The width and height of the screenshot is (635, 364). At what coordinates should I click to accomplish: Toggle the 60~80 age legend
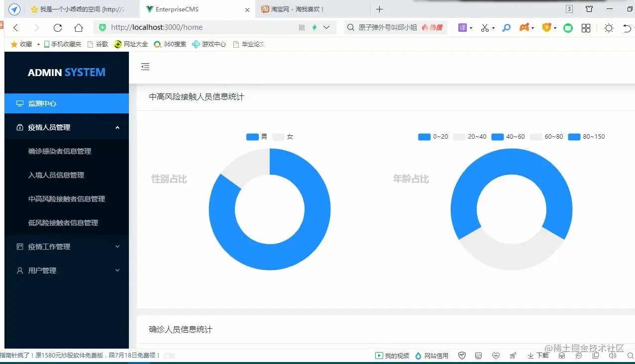click(546, 137)
